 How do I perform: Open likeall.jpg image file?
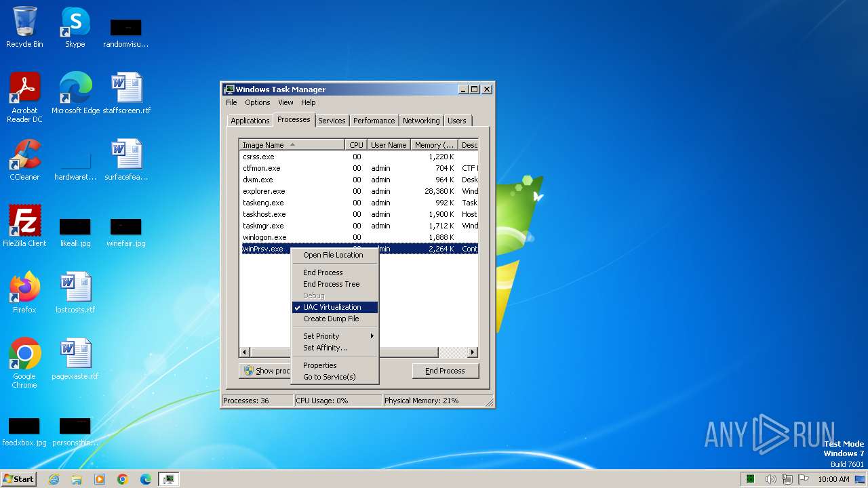[x=75, y=231]
